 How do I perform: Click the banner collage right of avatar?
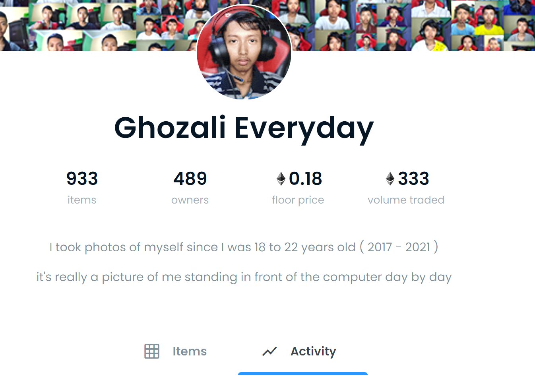(x=413, y=25)
